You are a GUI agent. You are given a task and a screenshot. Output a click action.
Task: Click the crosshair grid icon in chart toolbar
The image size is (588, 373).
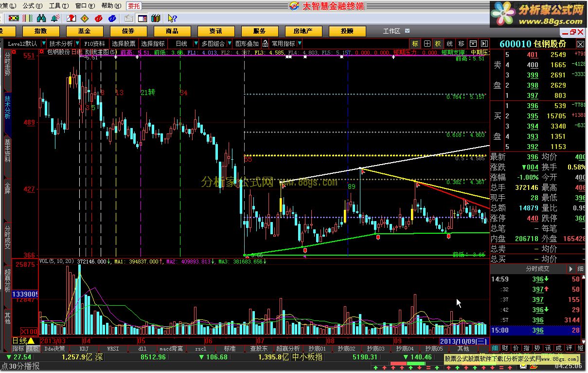(x=427, y=44)
